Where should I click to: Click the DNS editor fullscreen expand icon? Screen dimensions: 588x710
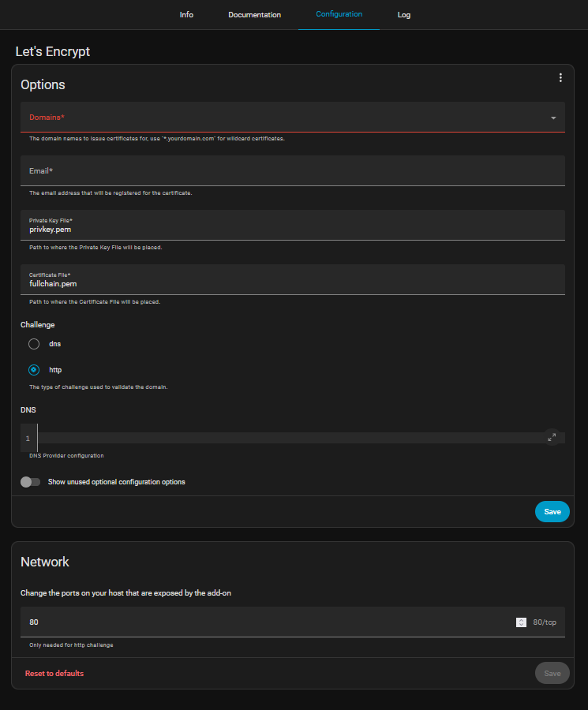tap(552, 437)
